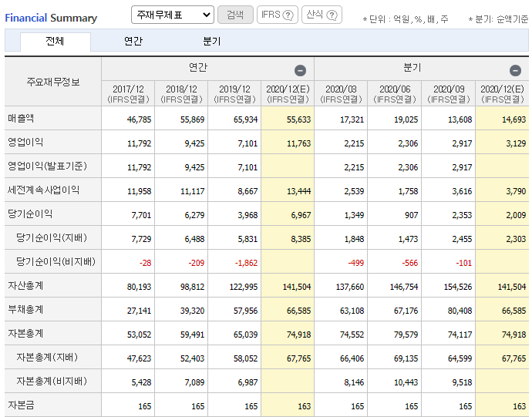Image resolution: width=532 pixels, height=417 pixels.
Task: Click the 2017/12 annual column header
Action: 128,93
